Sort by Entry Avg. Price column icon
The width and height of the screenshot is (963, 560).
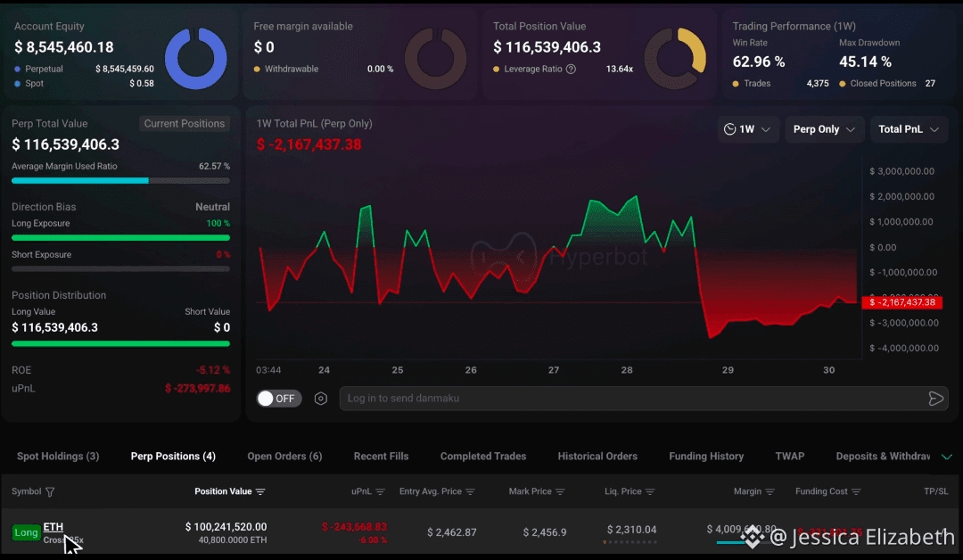[471, 492]
